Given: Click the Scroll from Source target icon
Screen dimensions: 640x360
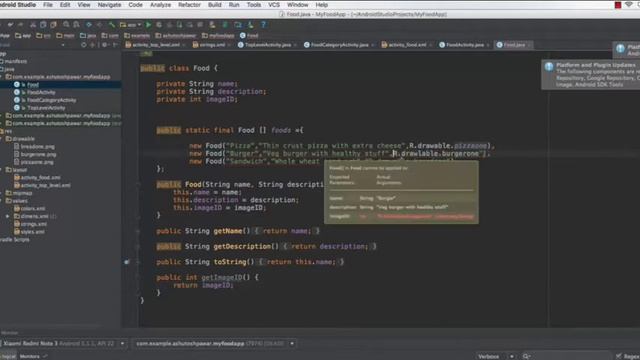Looking at the screenshot, I should [84, 45].
